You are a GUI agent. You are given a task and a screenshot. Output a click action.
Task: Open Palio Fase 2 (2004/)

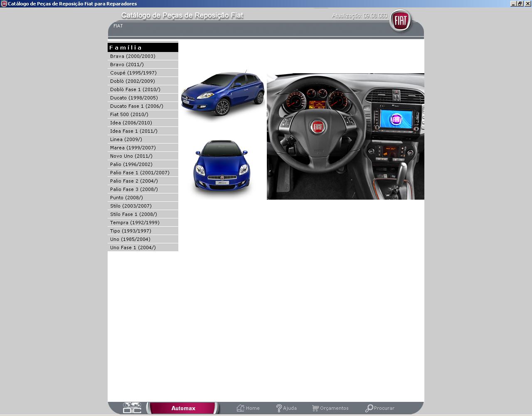tap(143, 181)
